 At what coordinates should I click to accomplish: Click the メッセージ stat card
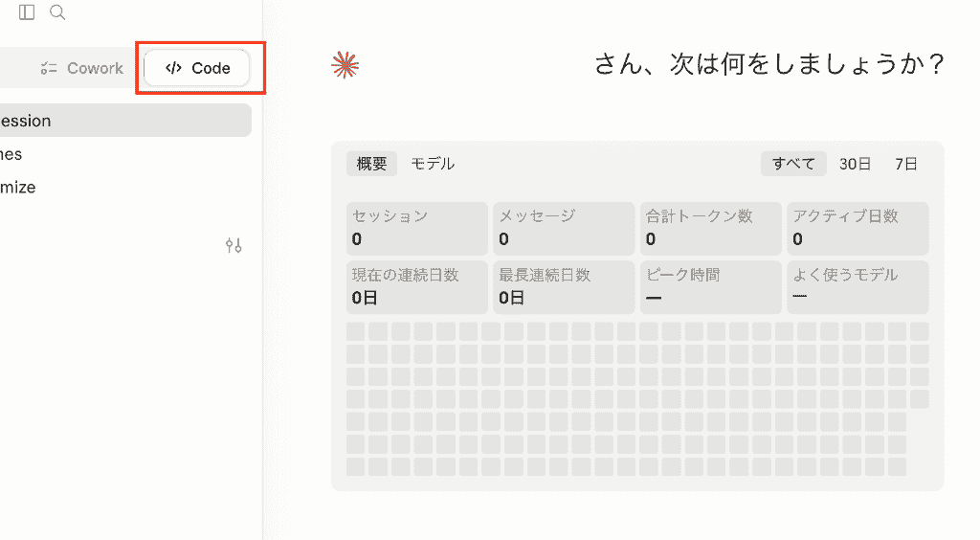(x=564, y=228)
